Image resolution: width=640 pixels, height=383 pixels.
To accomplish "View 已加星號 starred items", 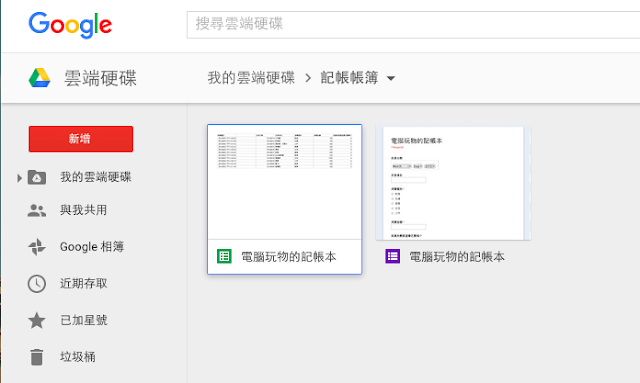I will 84,320.
